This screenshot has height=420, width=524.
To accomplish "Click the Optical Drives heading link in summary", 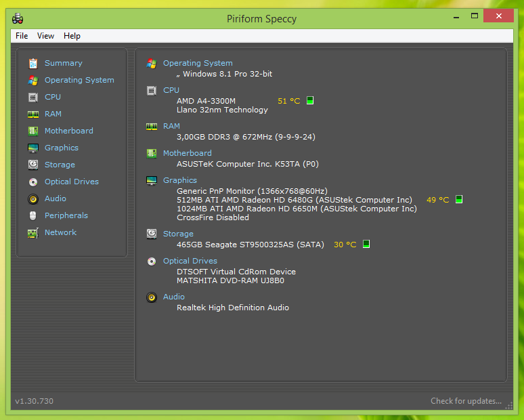I will point(190,261).
